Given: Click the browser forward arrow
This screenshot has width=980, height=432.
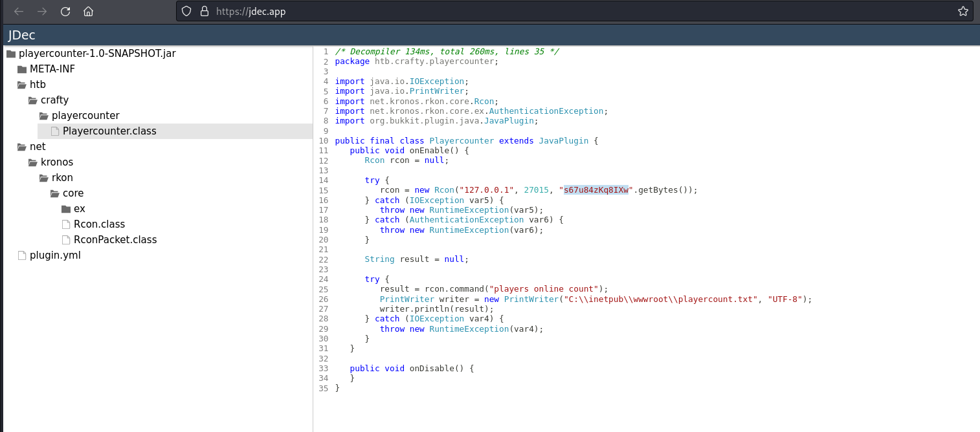Looking at the screenshot, I should tap(42, 11).
